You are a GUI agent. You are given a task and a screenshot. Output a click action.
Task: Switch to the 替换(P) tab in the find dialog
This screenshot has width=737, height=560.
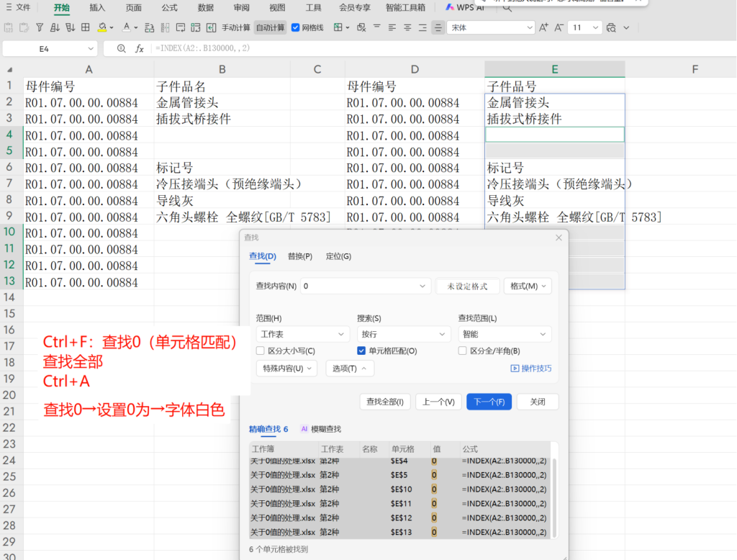pyautogui.click(x=300, y=256)
